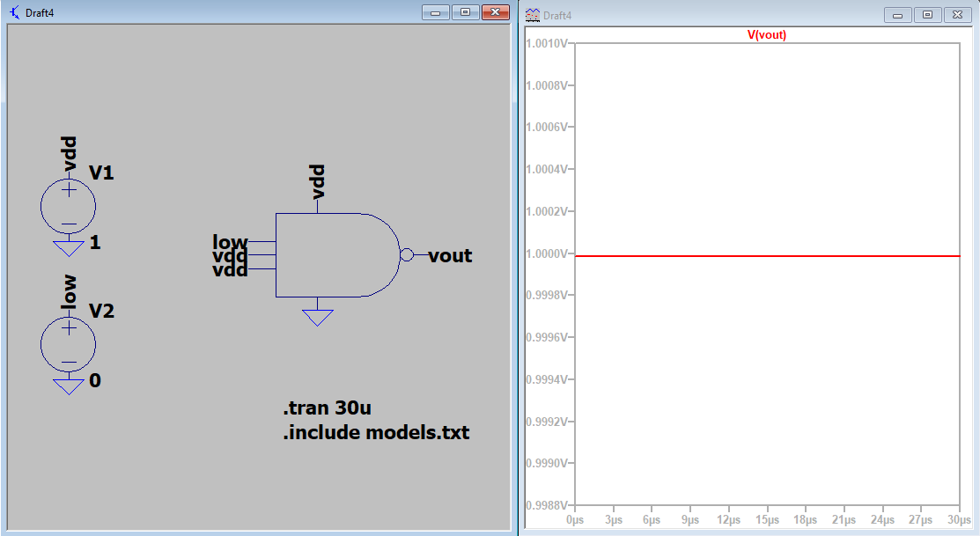Click the red V(vout) waveform trace

(766, 256)
